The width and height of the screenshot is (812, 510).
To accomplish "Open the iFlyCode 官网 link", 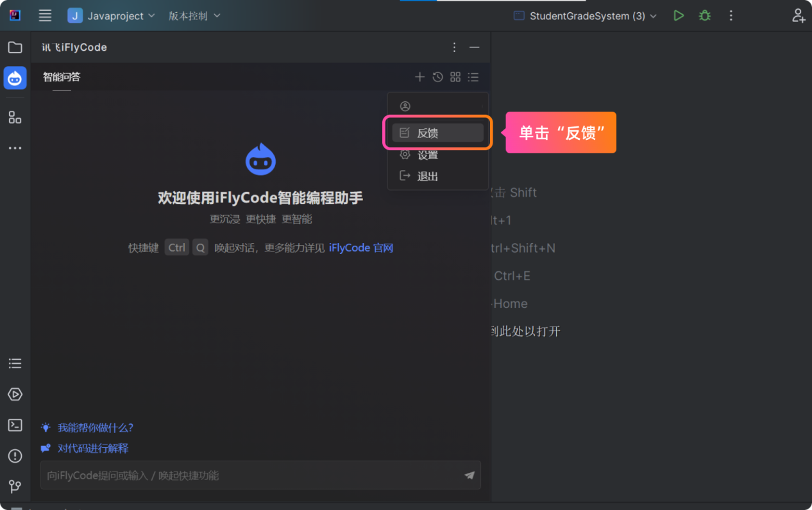I will click(x=361, y=248).
